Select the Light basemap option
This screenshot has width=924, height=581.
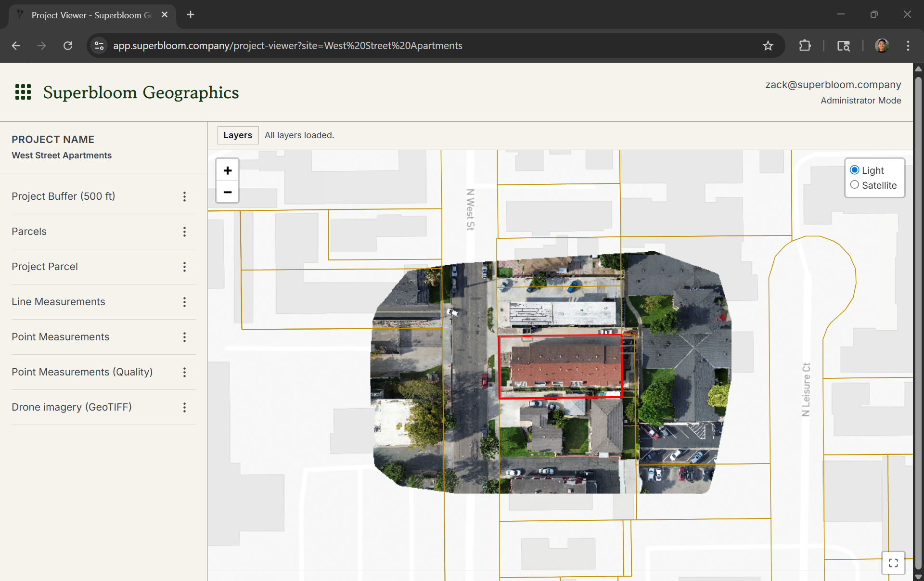855,170
